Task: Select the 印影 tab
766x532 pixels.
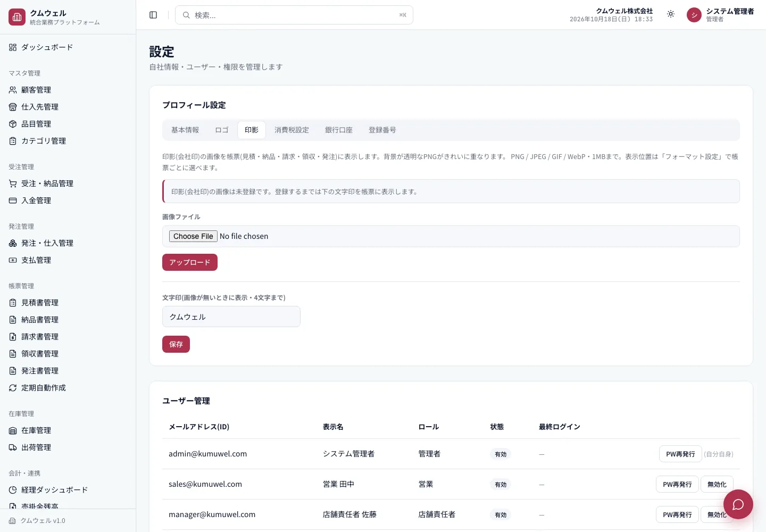Action: pos(252,130)
